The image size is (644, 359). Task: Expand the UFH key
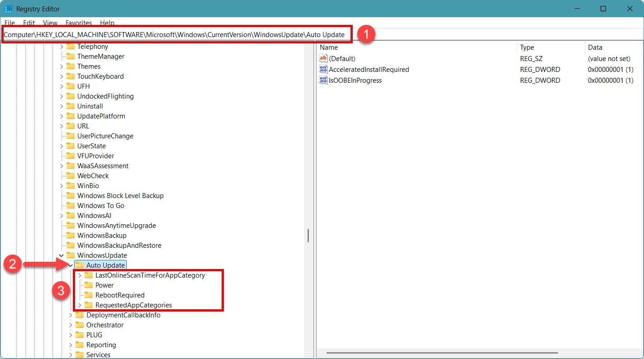point(62,86)
